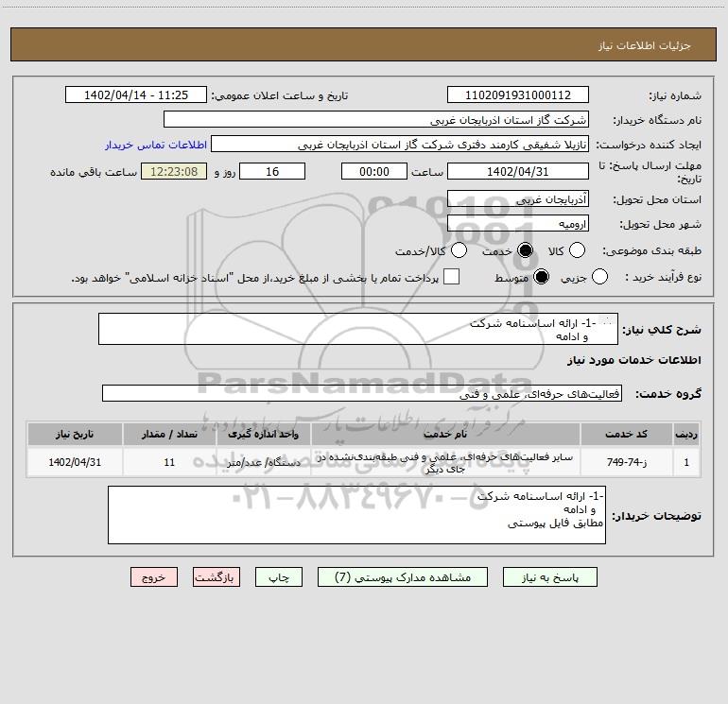
Task: Click the request creator field
Action: pyautogui.click(x=400, y=145)
